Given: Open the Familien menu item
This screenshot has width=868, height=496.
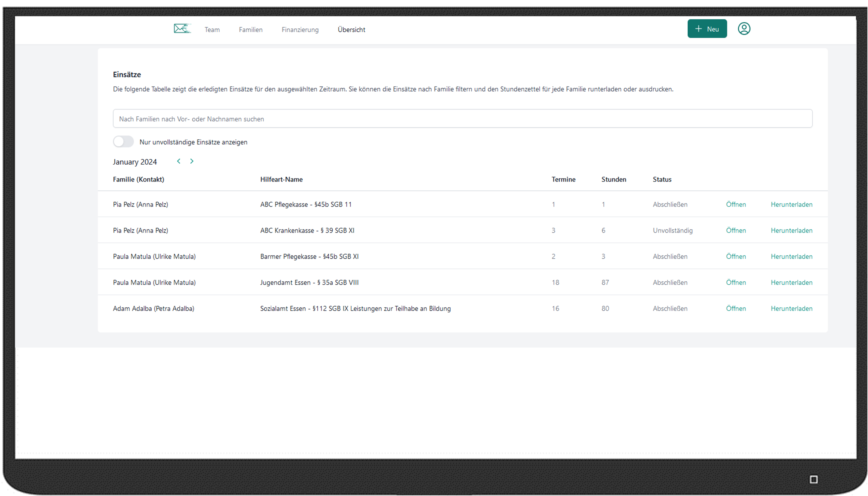Looking at the screenshot, I should [x=250, y=30].
